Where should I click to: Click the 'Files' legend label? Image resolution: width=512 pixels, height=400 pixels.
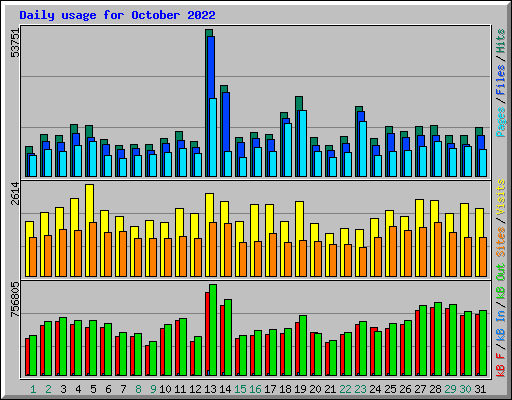coord(501,80)
